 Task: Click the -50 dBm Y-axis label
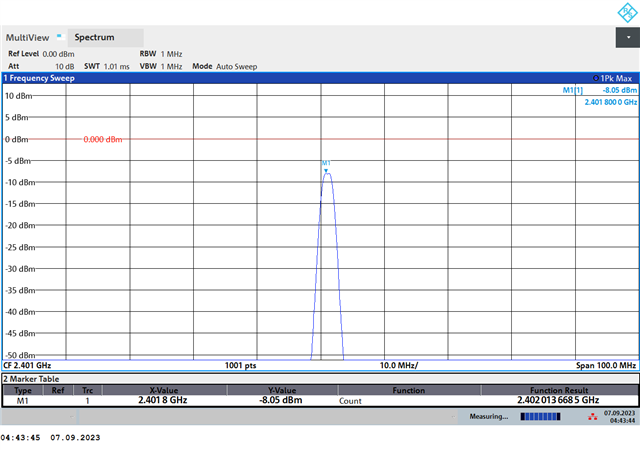tap(20, 355)
